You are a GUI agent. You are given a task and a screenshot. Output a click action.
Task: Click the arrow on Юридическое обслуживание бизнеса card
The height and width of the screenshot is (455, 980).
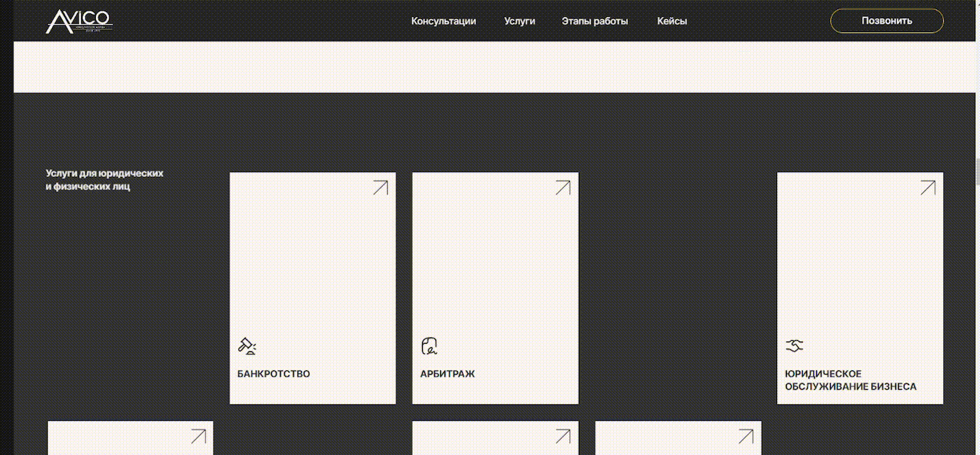(x=927, y=188)
